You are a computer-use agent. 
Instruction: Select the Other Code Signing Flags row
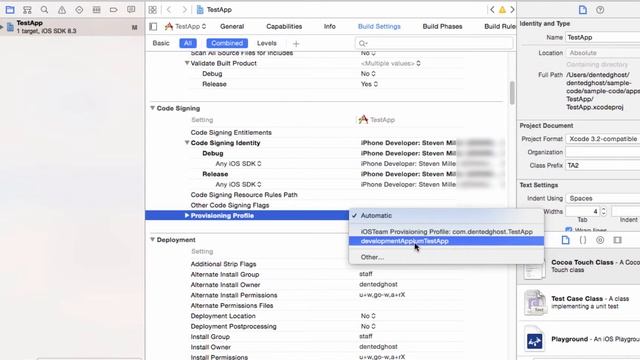pos(327,205)
